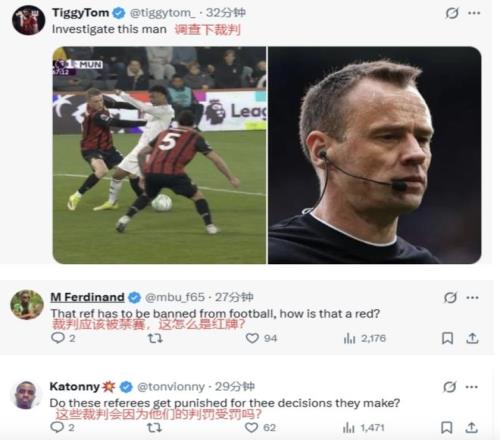
Task: Open the @tiggytom_ handle link
Action: pos(162,13)
